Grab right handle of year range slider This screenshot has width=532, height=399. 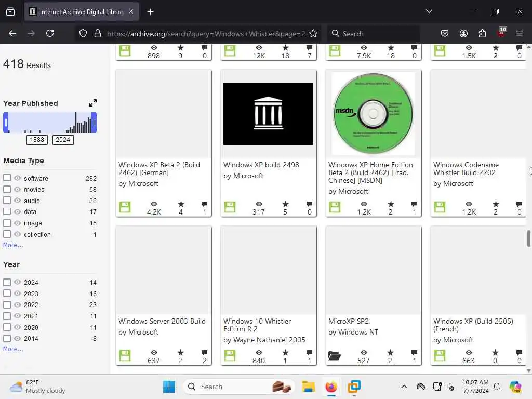pos(94,123)
